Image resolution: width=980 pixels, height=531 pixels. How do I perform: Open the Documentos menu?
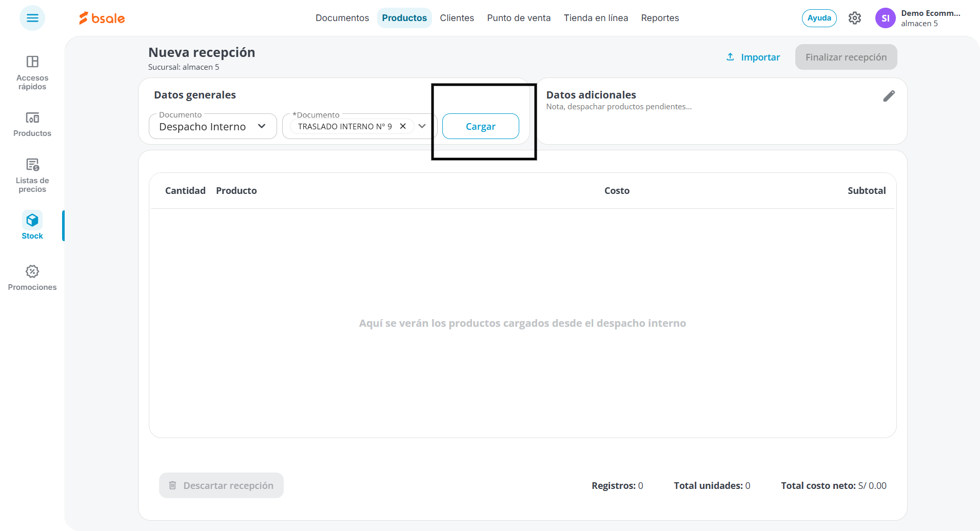pyautogui.click(x=342, y=18)
